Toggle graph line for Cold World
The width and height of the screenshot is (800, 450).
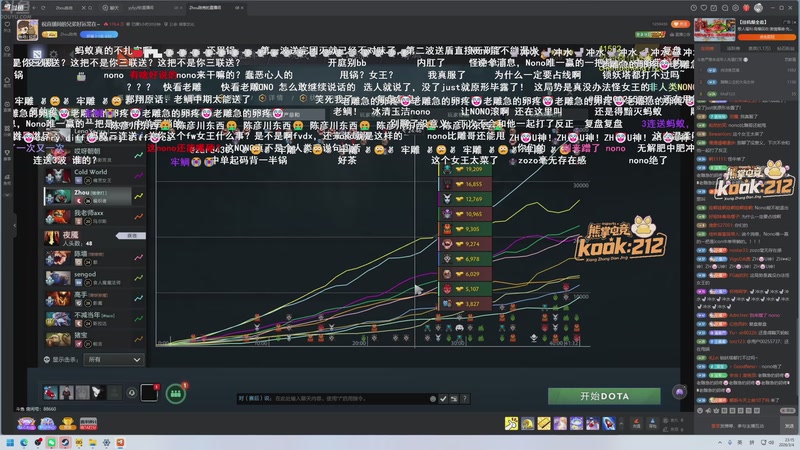tap(138, 176)
